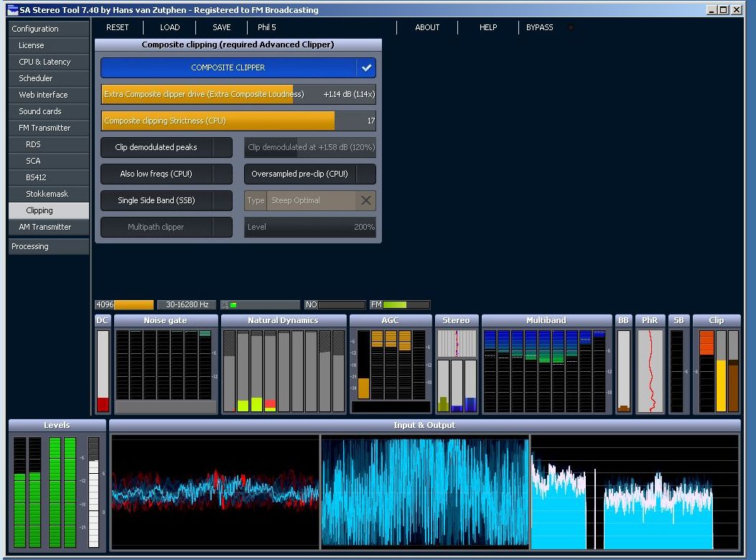Image resolution: width=756 pixels, height=560 pixels.
Task: Open the Scheduler page
Action: click(49, 78)
